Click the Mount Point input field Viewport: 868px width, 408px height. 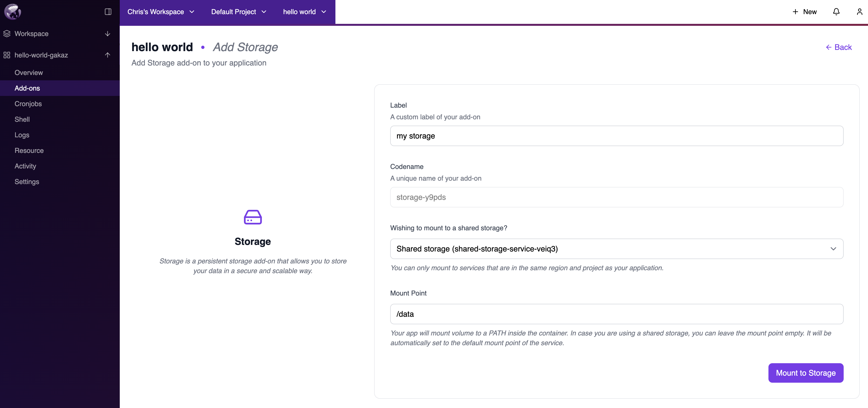(616, 314)
